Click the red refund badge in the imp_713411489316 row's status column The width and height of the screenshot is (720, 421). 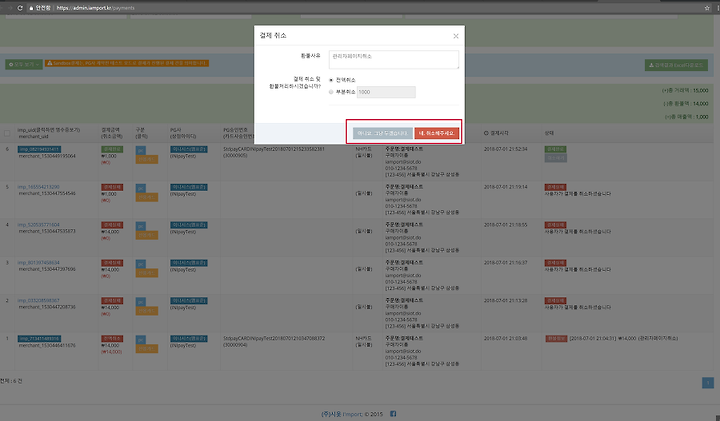point(557,338)
